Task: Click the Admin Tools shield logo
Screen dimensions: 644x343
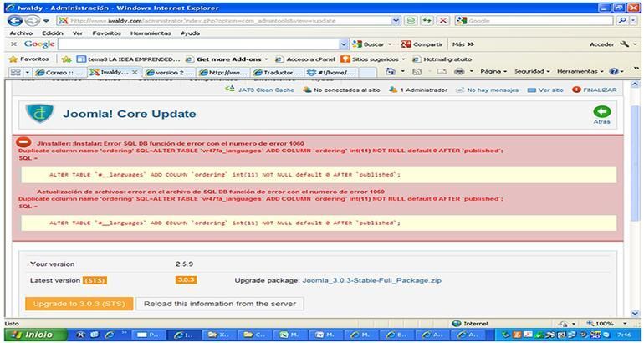Action: click(x=39, y=114)
